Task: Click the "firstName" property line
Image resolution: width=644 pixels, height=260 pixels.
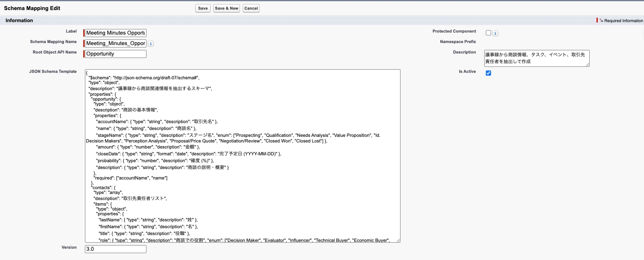Action: pyautogui.click(x=148, y=227)
